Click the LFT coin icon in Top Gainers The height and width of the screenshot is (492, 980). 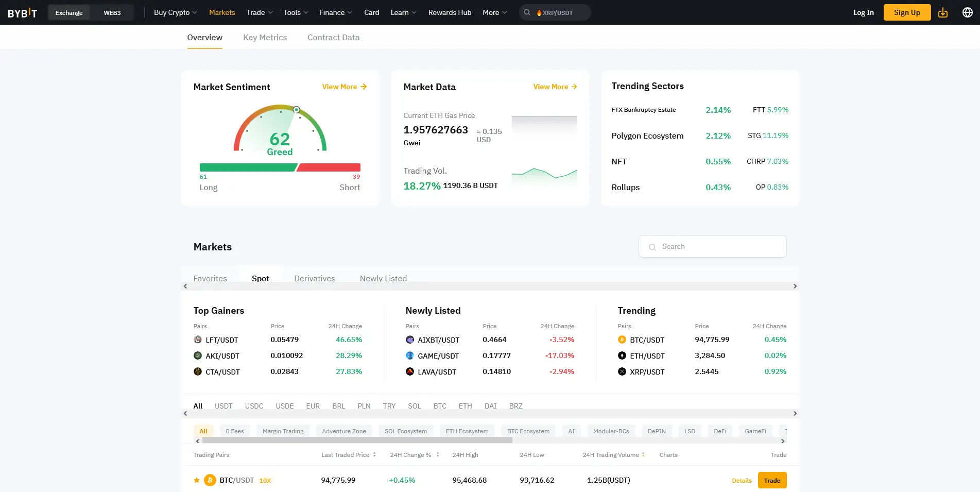point(198,340)
